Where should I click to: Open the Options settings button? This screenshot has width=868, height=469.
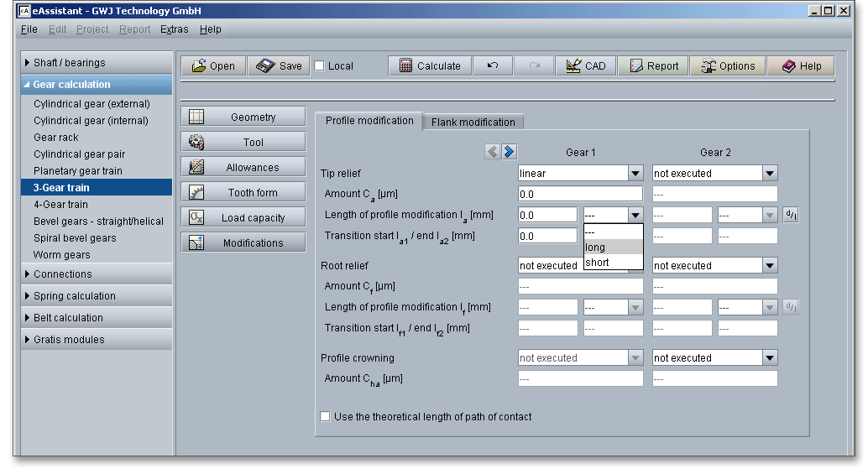pyautogui.click(x=728, y=66)
